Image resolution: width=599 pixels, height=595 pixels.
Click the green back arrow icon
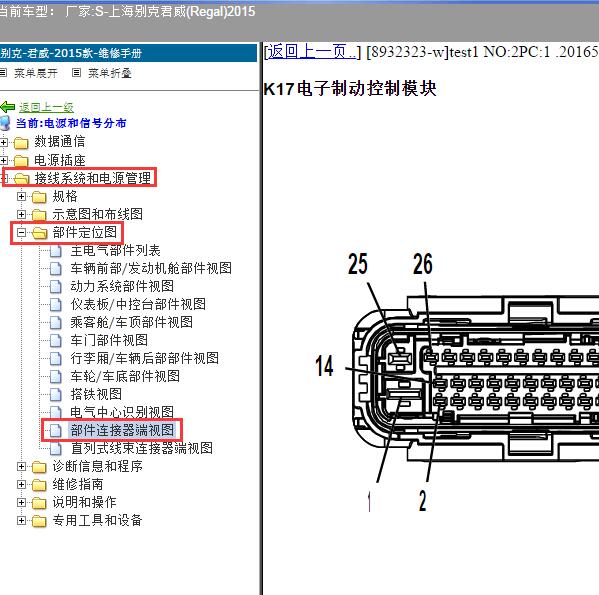(8, 107)
